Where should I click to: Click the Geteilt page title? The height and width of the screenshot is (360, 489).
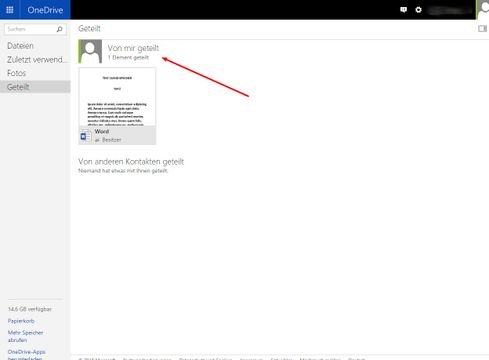[x=89, y=29]
